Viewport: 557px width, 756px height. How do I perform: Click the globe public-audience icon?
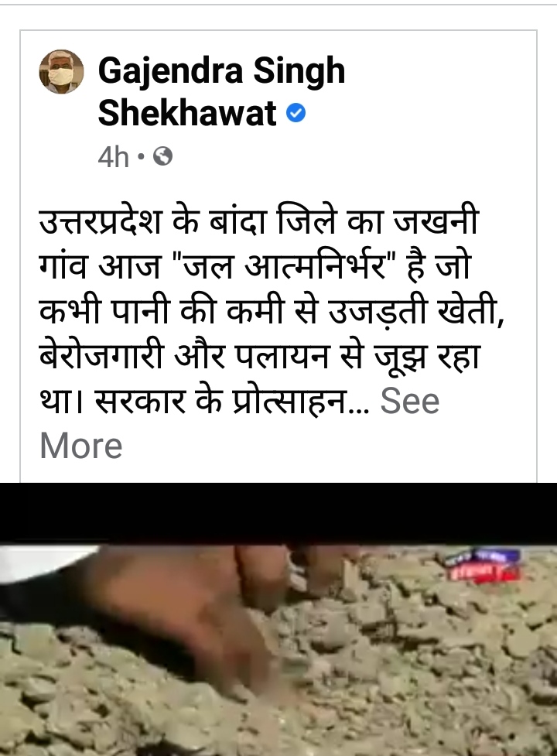point(163,157)
